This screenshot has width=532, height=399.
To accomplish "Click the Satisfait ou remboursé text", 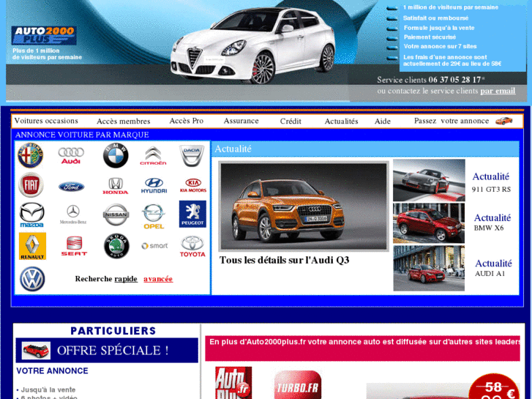I will pyautogui.click(x=435, y=18).
